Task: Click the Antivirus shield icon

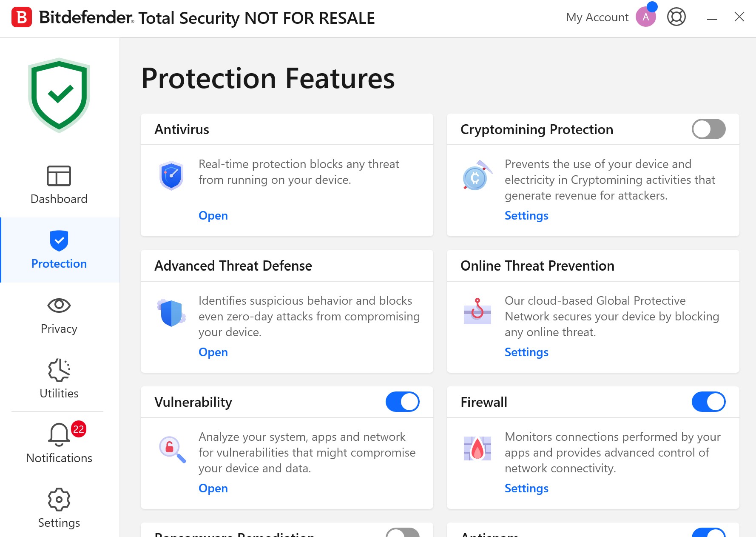Action: pyautogui.click(x=171, y=175)
